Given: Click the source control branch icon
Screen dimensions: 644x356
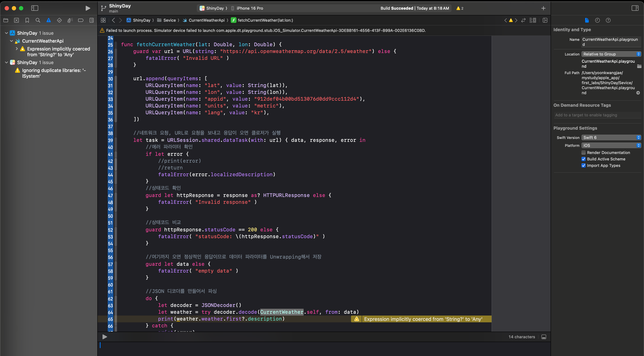Looking at the screenshot, I should pos(103,8).
